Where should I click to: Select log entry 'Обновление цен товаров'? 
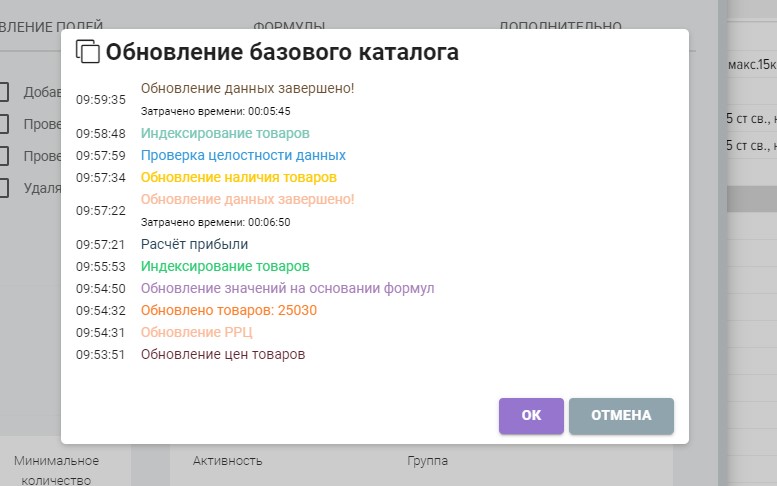point(222,355)
